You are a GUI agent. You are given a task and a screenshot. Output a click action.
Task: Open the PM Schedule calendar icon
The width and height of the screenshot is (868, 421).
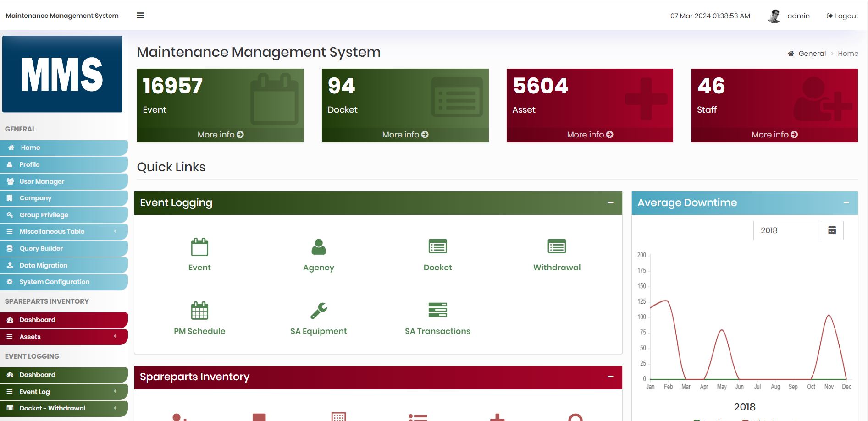(199, 311)
